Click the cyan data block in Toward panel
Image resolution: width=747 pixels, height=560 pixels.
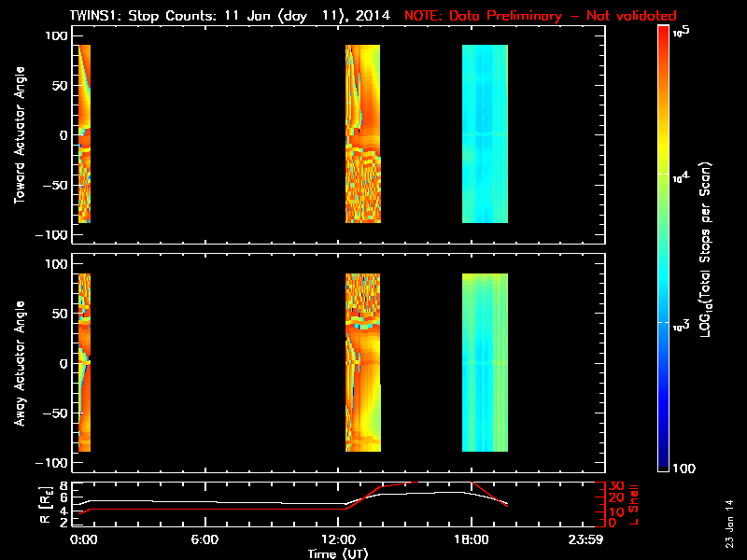(x=485, y=133)
